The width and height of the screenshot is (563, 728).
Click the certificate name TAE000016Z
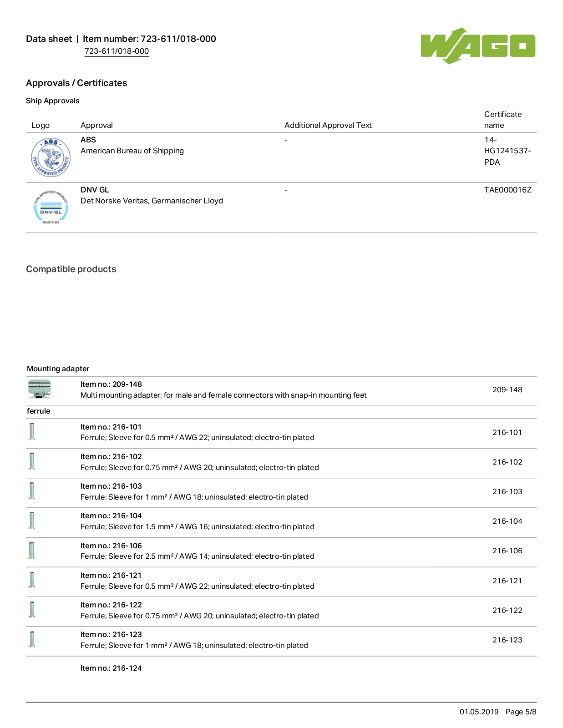pos(508,190)
